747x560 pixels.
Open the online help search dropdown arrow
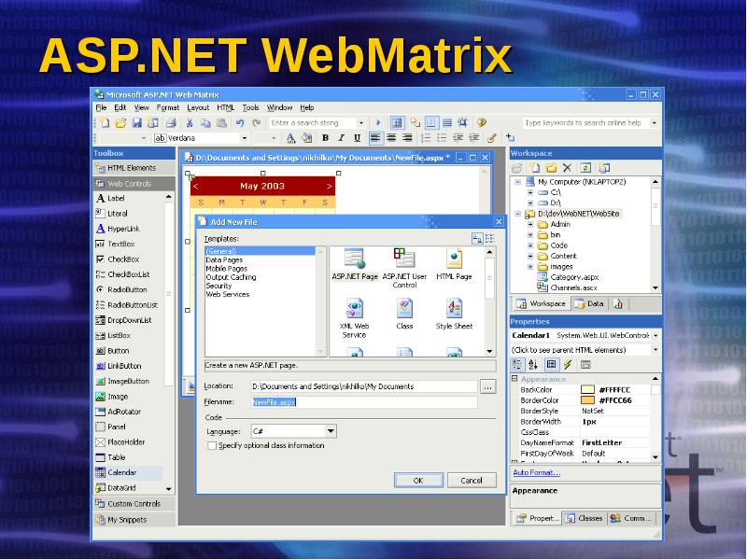click(x=655, y=123)
